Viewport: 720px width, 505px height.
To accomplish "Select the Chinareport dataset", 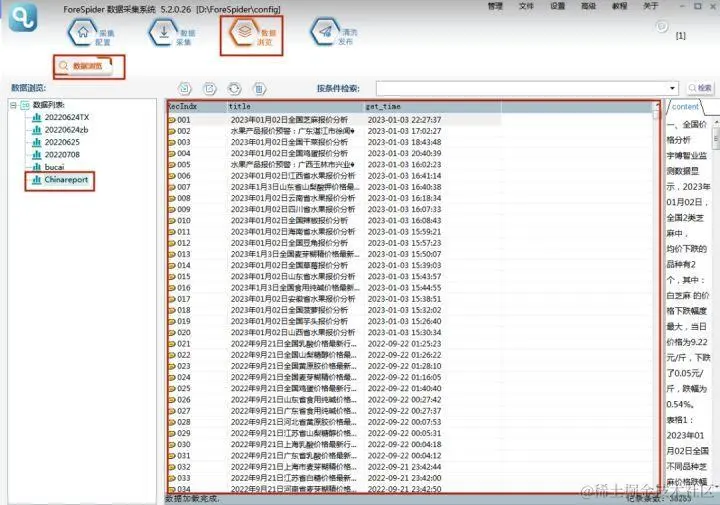I will (x=66, y=180).
